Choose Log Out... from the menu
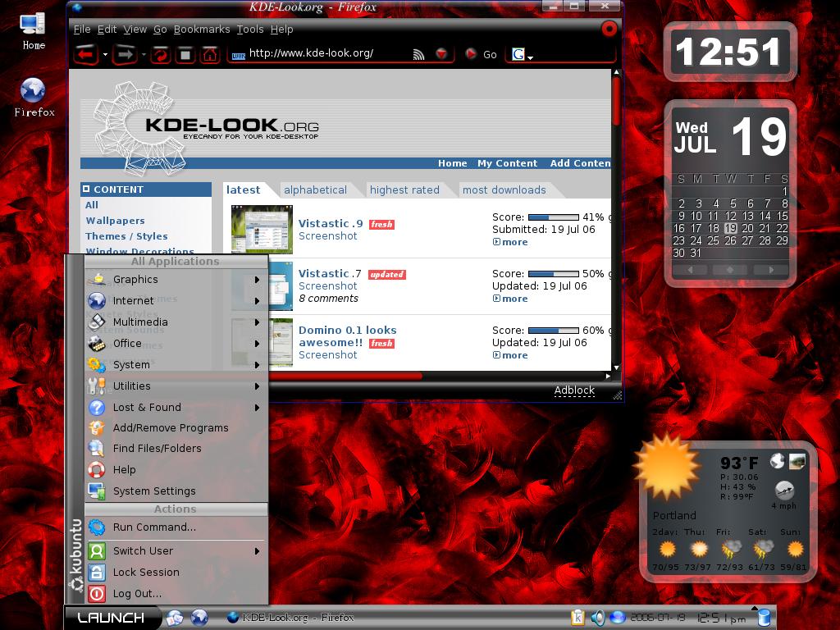This screenshot has width=840, height=630. point(176,594)
